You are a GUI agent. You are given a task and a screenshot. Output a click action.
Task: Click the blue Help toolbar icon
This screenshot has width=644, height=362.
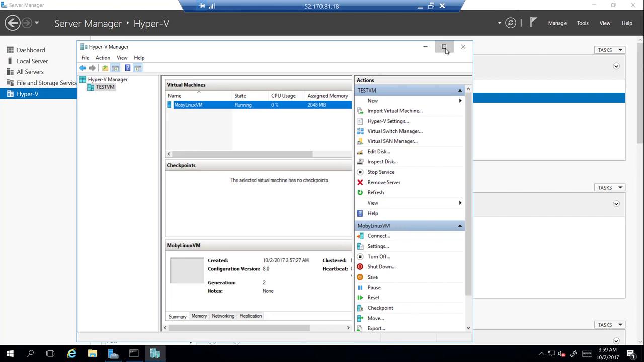pos(127,68)
